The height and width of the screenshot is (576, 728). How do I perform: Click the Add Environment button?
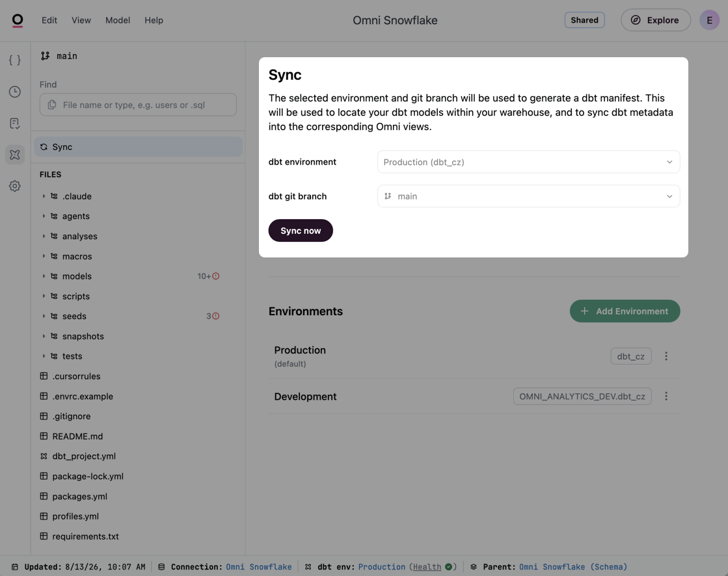pyautogui.click(x=625, y=311)
